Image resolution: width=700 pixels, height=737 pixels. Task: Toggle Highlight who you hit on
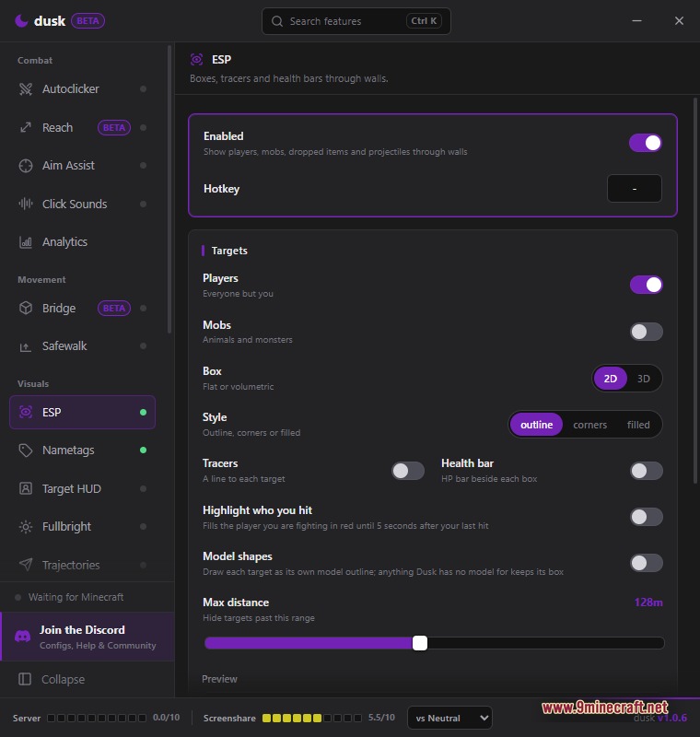[x=647, y=517]
